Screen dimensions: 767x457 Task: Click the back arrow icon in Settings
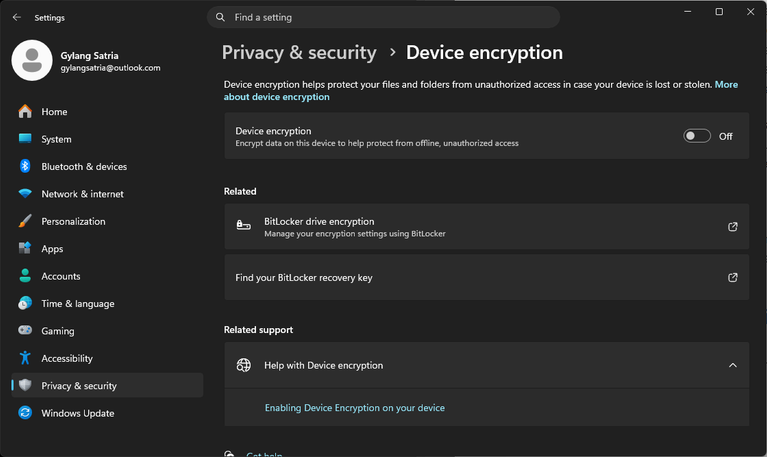pos(17,17)
